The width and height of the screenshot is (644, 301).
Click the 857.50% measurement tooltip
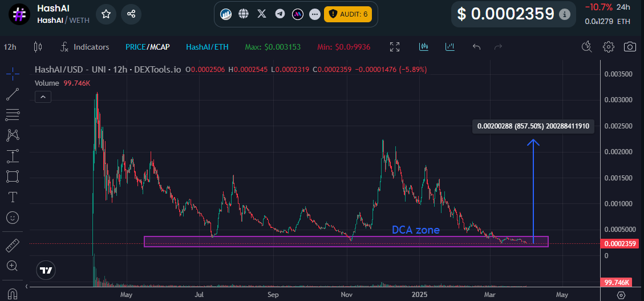pyautogui.click(x=533, y=127)
